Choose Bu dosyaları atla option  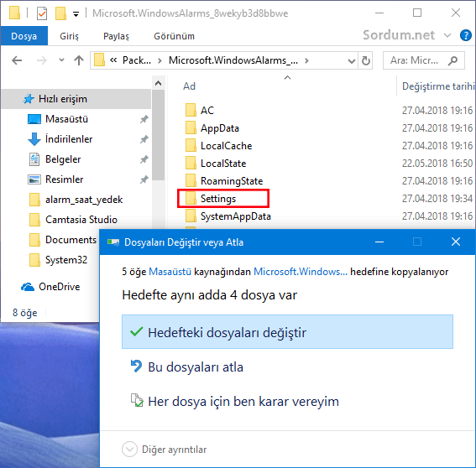coord(186,367)
